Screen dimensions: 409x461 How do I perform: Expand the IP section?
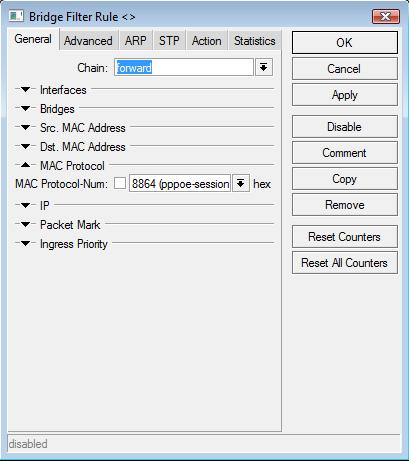[25, 205]
